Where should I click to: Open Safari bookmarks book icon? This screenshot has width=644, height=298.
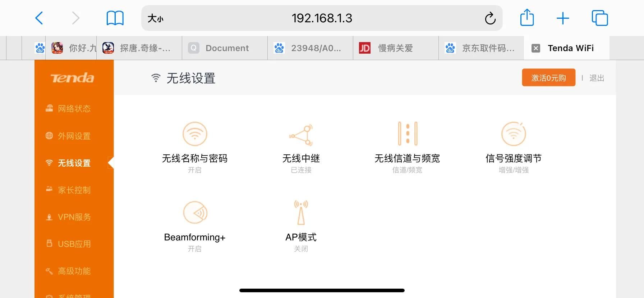115,18
